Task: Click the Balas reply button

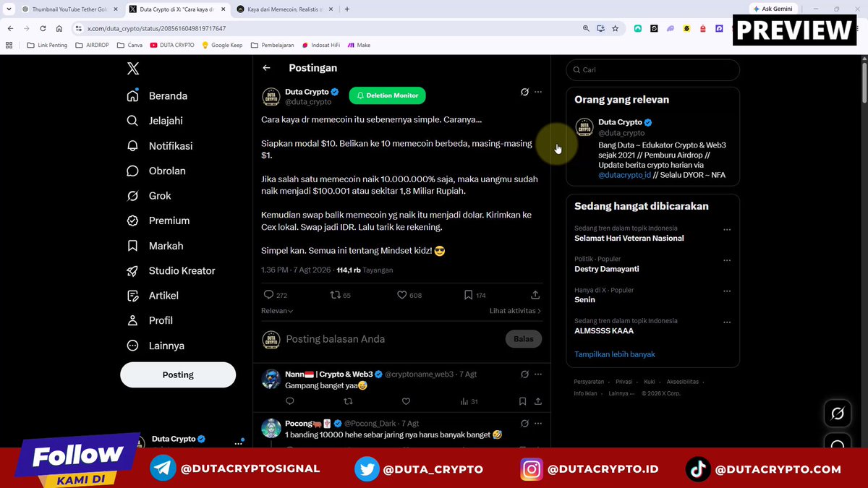Action: pyautogui.click(x=523, y=339)
